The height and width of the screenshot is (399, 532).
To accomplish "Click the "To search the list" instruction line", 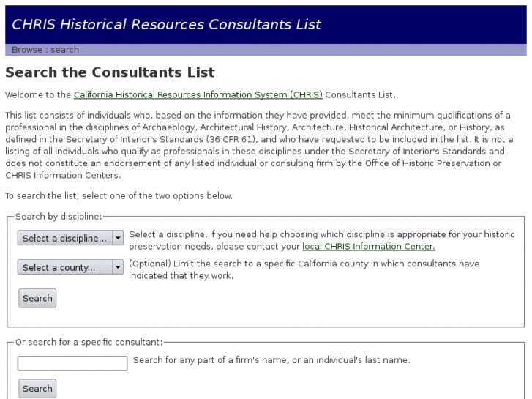I will 119,196.
